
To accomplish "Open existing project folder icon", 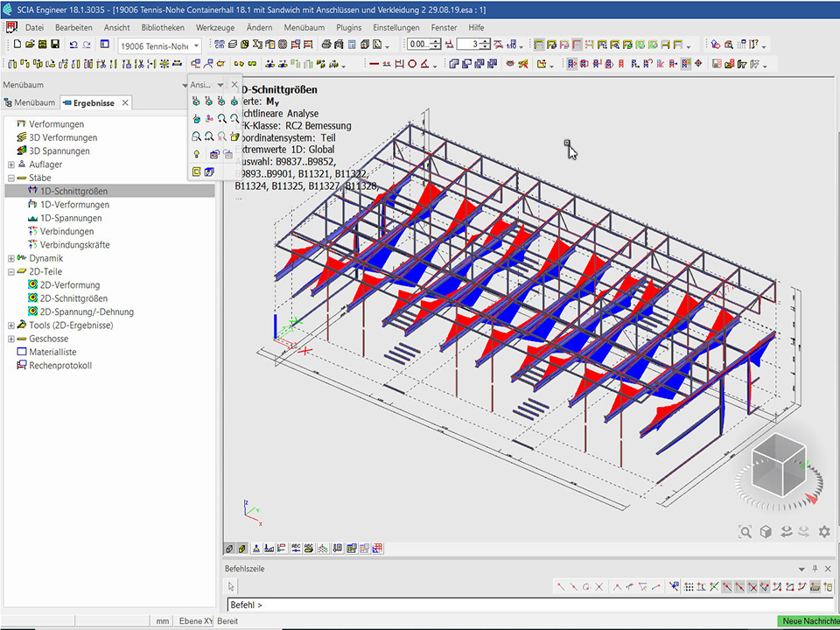I will pyautogui.click(x=30, y=45).
